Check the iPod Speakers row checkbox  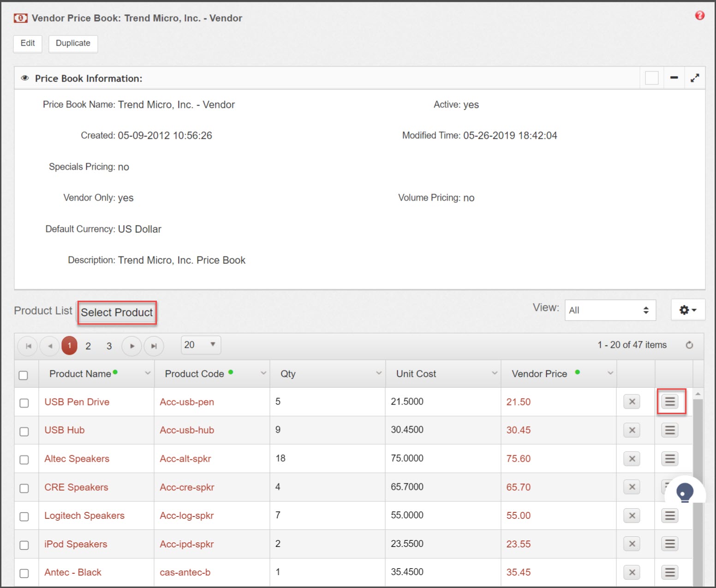coord(24,545)
